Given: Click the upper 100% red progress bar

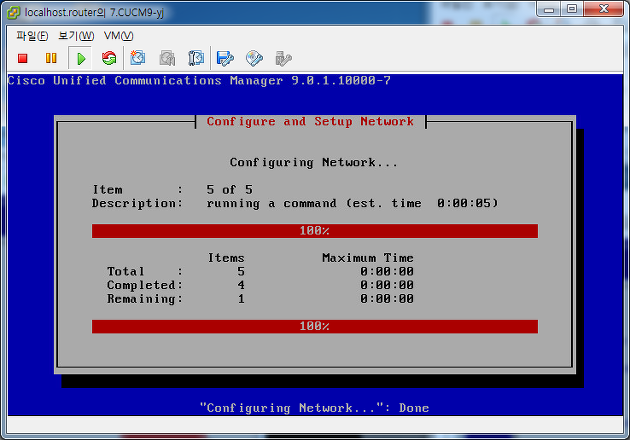Looking at the screenshot, I should [315, 231].
